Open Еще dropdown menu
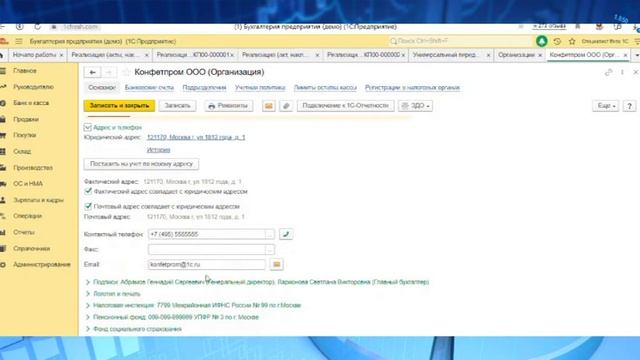The image size is (640, 360). (x=606, y=106)
